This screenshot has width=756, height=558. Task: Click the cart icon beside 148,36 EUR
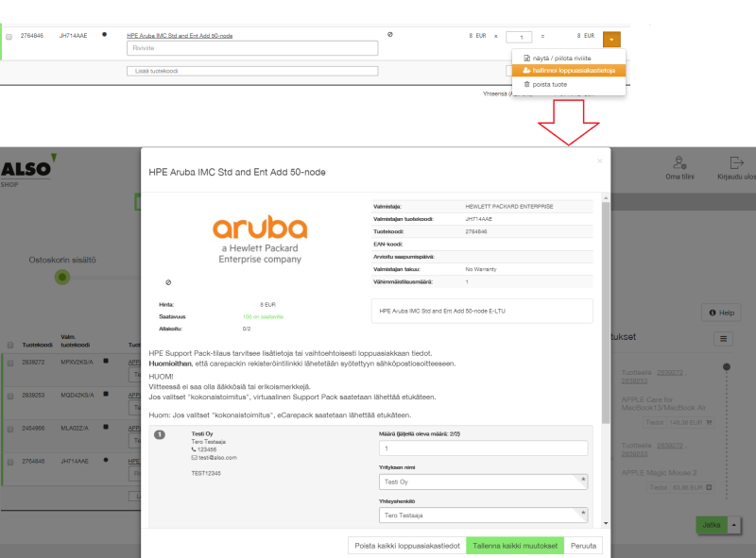click(x=709, y=423)
